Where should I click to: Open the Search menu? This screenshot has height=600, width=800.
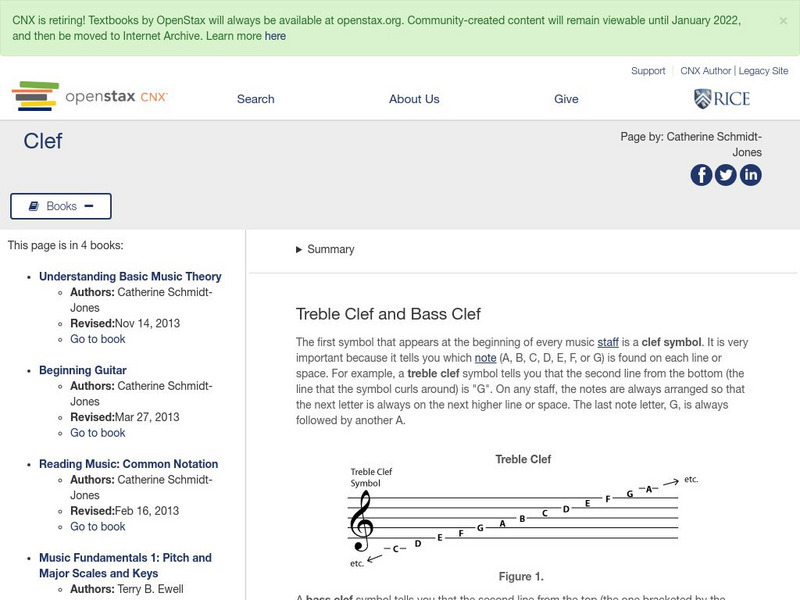pos(255,99)
